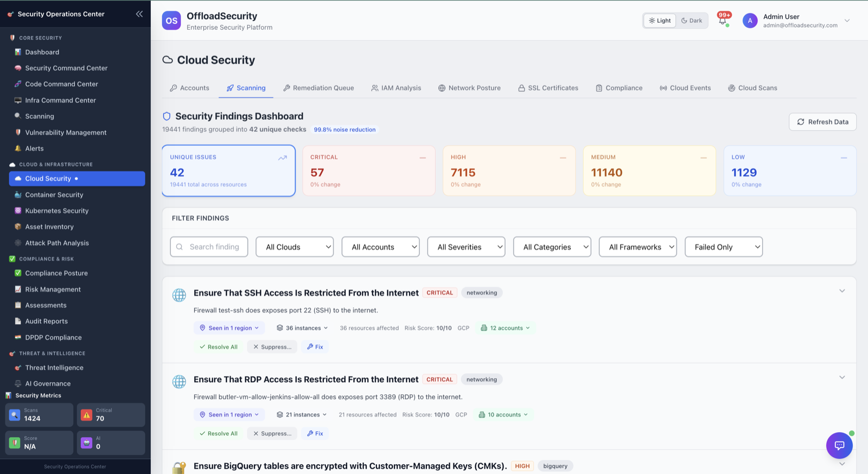Expand the 36 instances list
This screenshot has width=868, height=474.
point(302,328)
